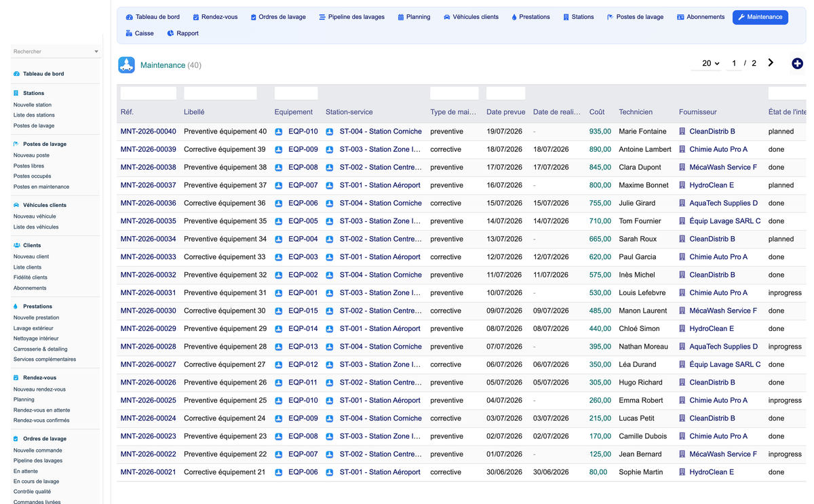Click supplier icon in MNT-2026-00032 row
The width and height of the screenshot is (814, 504).
682,275
